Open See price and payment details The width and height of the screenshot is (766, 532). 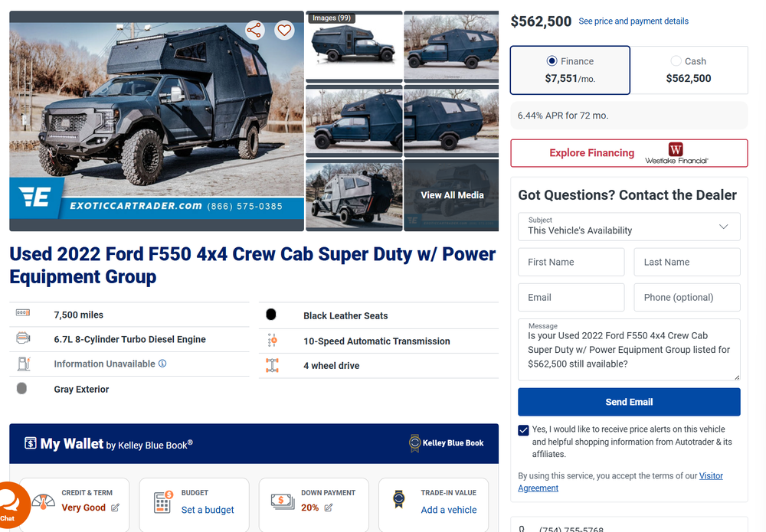(633, 21)
